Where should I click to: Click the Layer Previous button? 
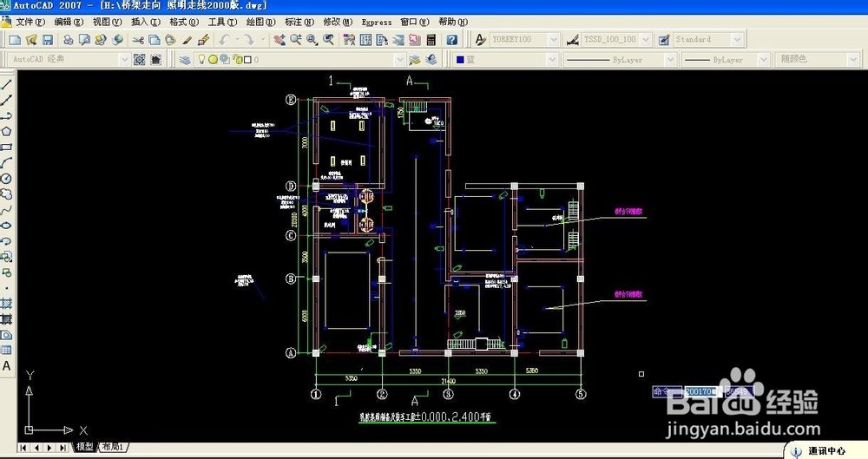(431, 59)
